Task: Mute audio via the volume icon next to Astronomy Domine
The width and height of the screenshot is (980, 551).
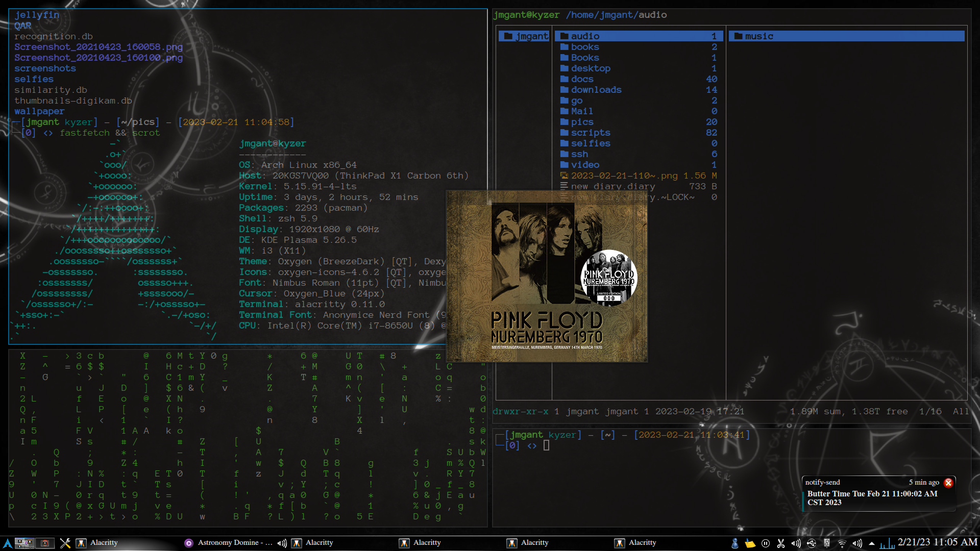Action: pos(281,543)
